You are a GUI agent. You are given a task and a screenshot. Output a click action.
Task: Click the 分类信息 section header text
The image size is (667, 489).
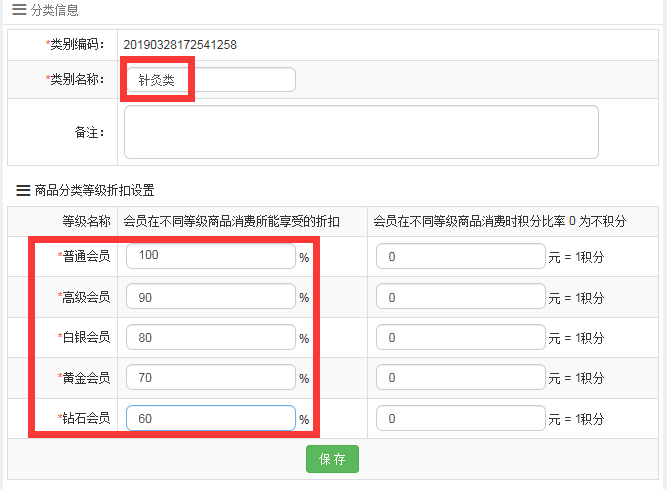click(x=55, y=10)
